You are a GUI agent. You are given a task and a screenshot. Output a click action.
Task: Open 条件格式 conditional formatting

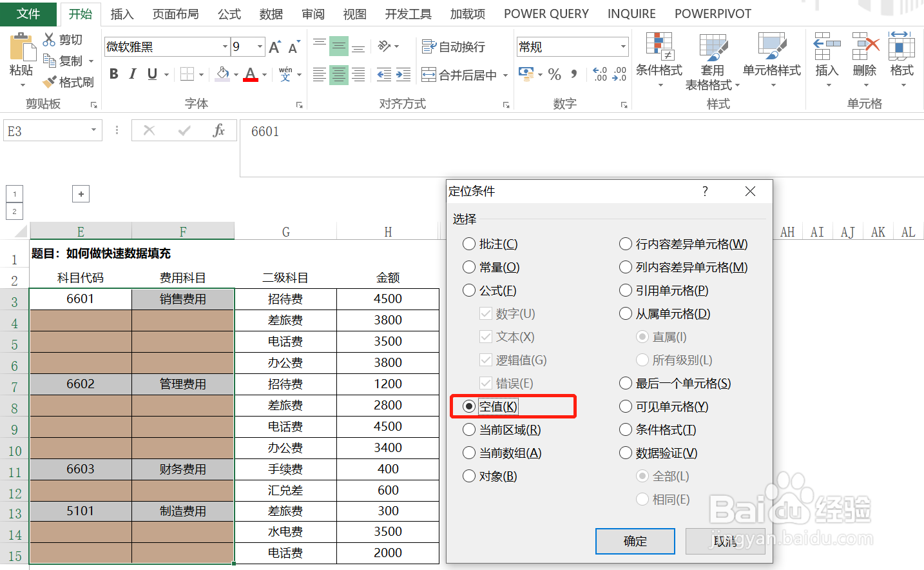click(659, 61)
